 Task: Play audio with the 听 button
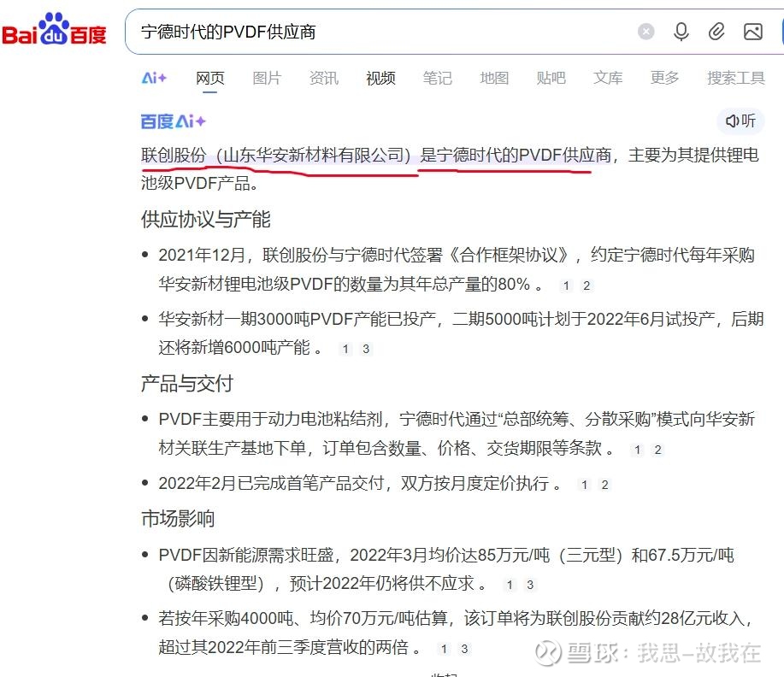coord(740,121)
